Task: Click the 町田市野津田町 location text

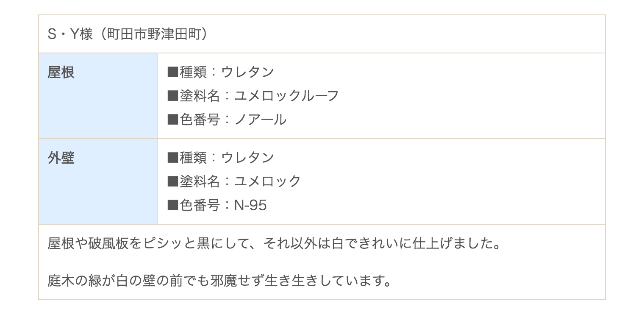Action: coord(147,34)
